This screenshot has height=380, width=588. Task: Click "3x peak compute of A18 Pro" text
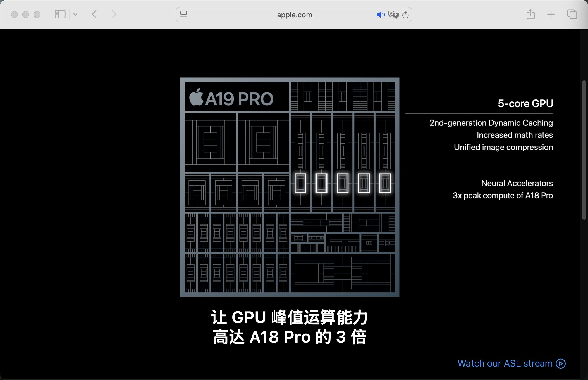[503, 196]
